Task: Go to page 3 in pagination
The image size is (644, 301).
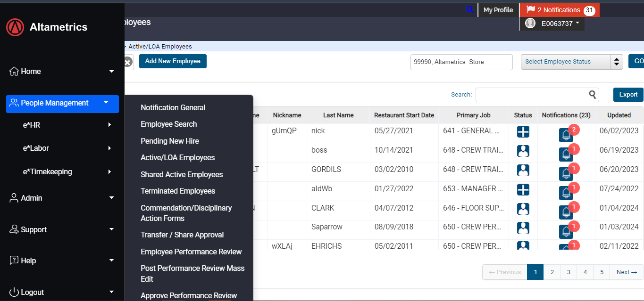Action: (x=569, y=272)
